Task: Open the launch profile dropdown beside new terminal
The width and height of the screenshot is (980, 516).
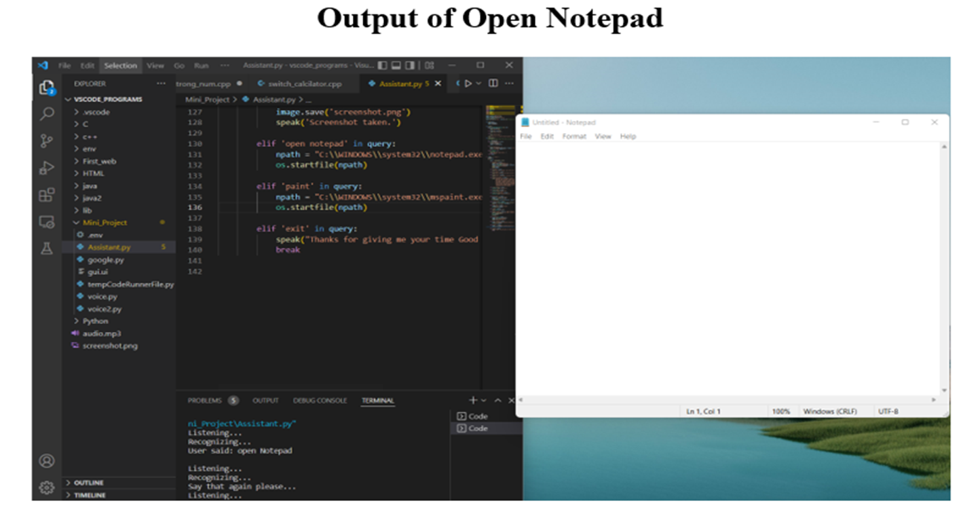Action: click(483, 401)
